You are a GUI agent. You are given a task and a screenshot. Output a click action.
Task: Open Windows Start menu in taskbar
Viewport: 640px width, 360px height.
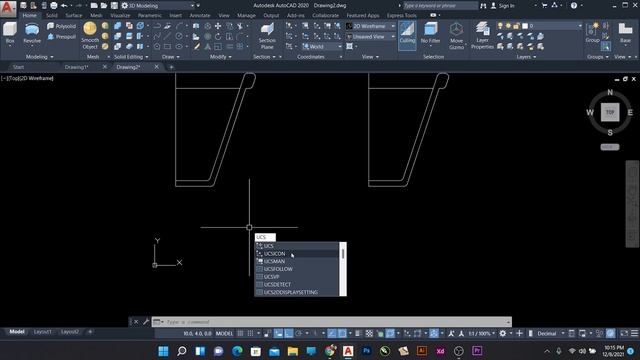click(x=163, y=351)
